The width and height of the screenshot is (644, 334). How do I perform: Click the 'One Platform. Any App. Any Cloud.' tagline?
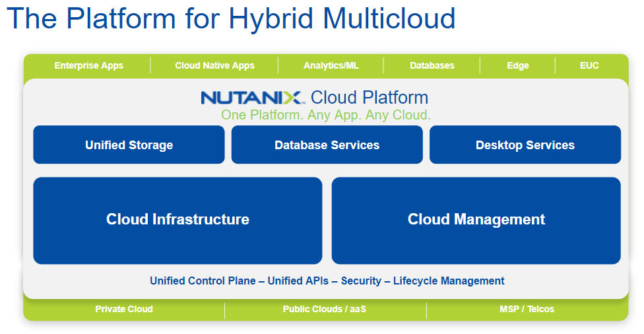(x=325, y=115)
